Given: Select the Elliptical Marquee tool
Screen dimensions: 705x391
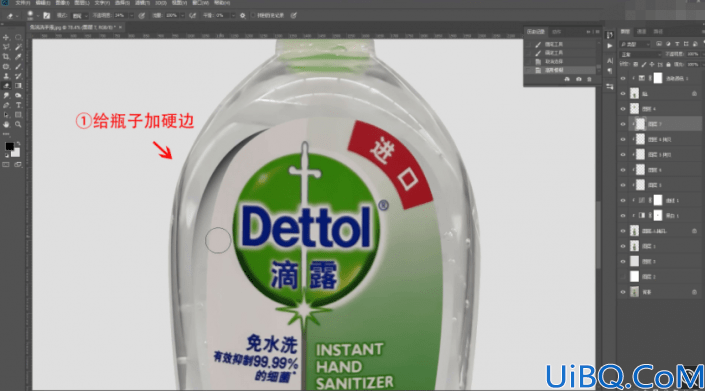Looking at the screenshot, I should pos(18,37).
